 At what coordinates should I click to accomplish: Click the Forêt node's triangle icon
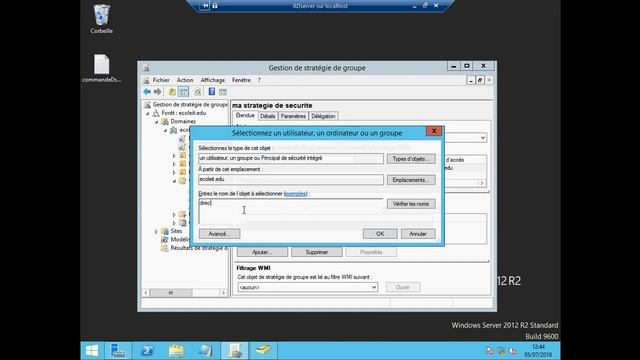pyautogui.click(x=156, y=113)
